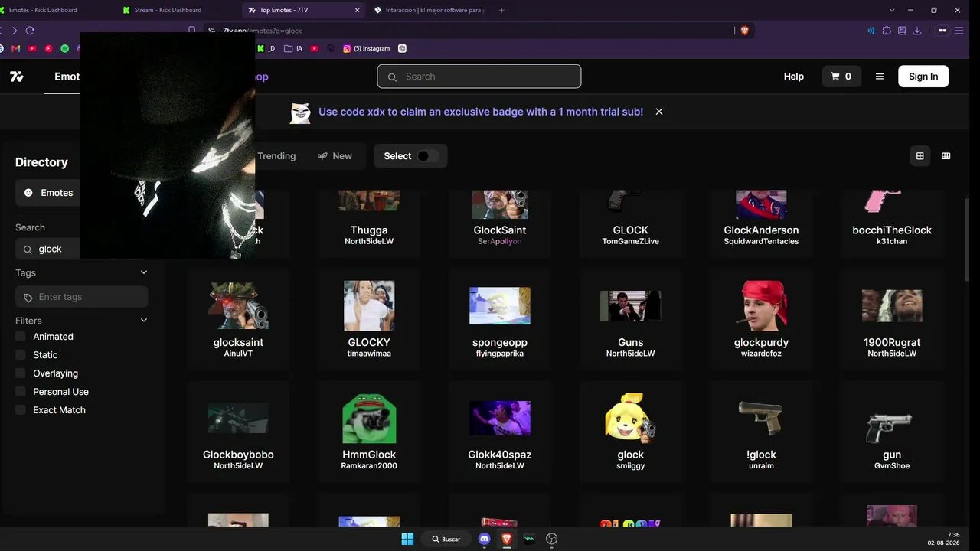The height and width of the screenshot is (551, 980).
Task: Open the shopping cart
Action: tap(841, 77)
